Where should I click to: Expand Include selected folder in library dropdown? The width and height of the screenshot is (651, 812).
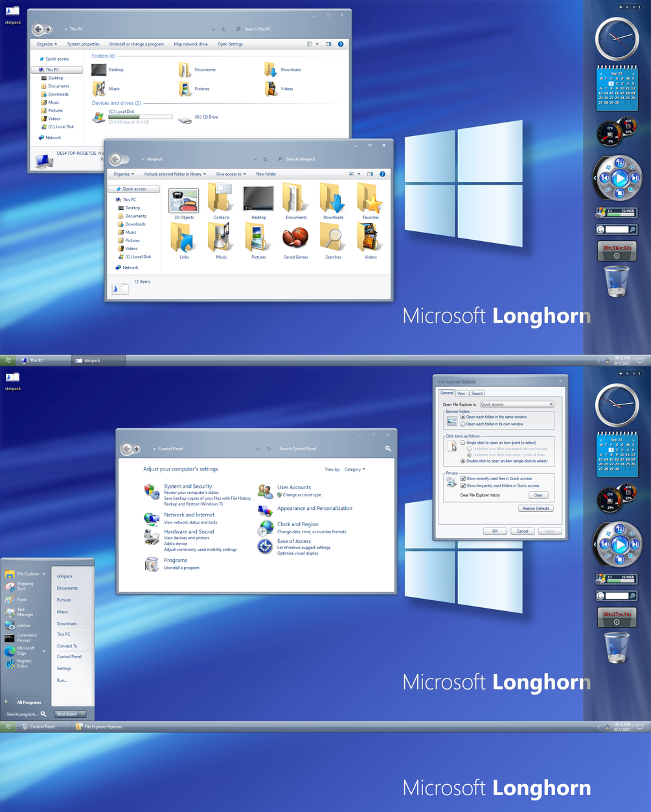tap(175, 174)
